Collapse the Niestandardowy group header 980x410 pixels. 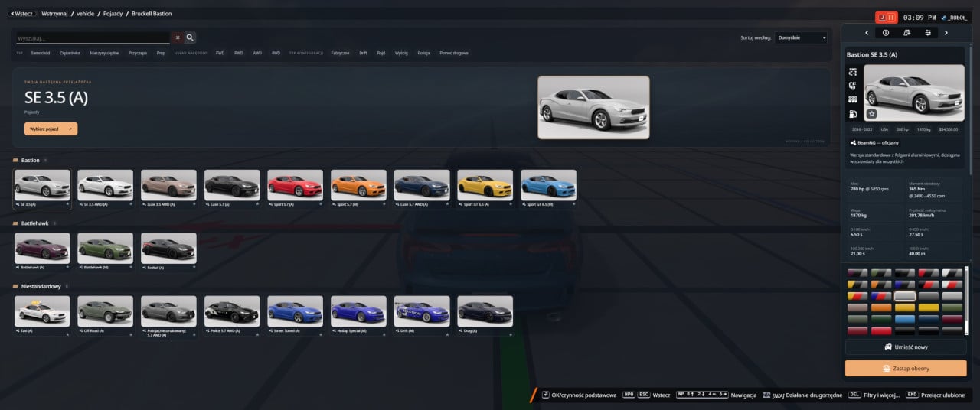coord(41,286)
